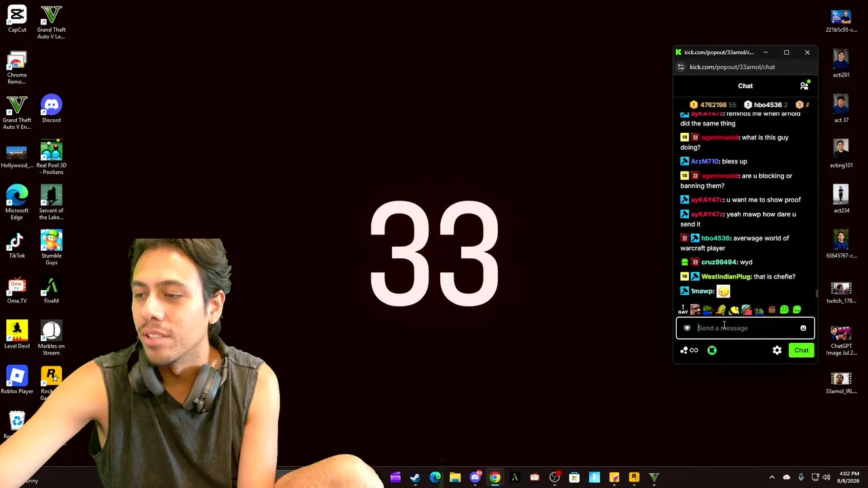
Task: Click 'that is chefie?' chat message text
Action: point(774,277)
